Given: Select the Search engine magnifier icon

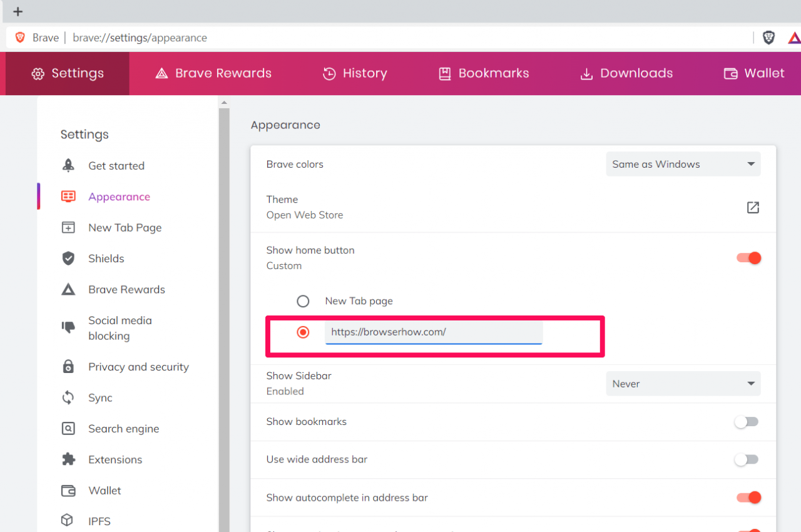Looking at the screenshot, I should tap(68, 428).
